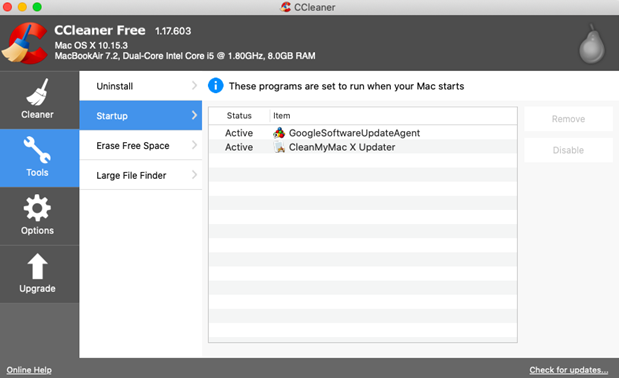Click the Mac OS X 10.15.3 text

click(91, 45)
